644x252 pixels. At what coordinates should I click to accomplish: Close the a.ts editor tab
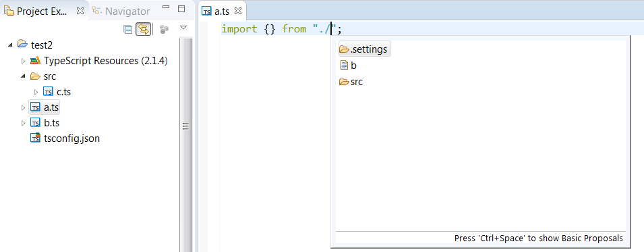coord(238,11)
